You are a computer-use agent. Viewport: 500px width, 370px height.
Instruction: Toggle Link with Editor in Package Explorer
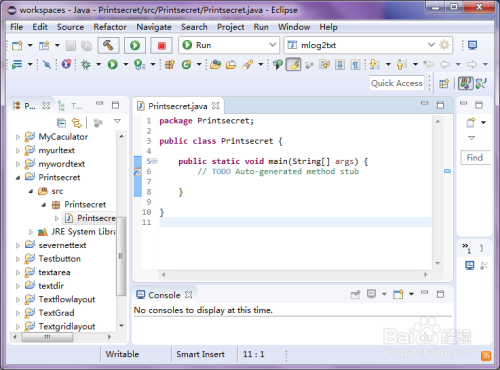(77, 123)
